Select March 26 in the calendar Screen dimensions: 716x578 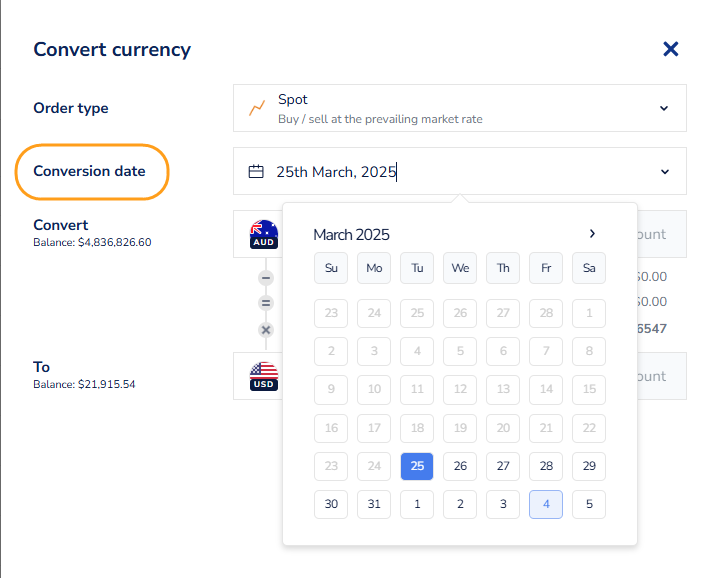coord(460,466)
